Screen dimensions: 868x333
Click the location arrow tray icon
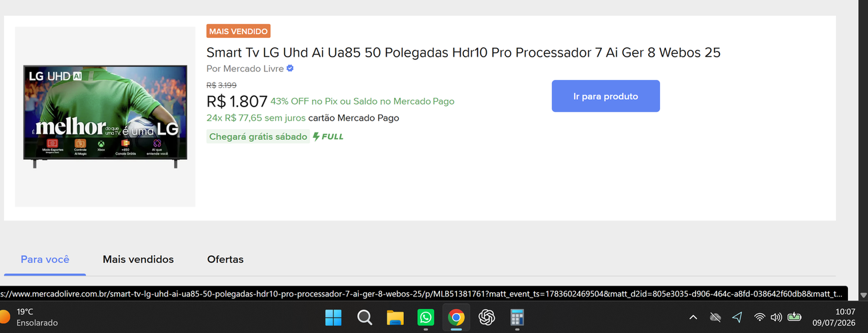point(737,317)
